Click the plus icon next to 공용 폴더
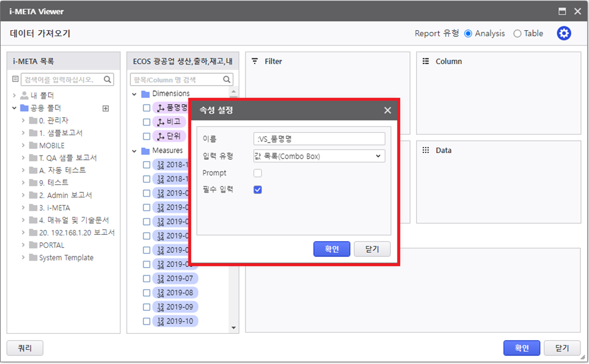This screenshot has width=589, height=364. 105,108
